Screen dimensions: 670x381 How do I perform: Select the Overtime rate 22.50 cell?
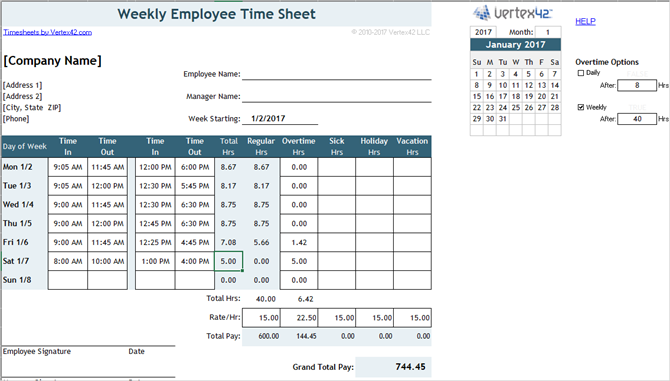click(299, 318)
